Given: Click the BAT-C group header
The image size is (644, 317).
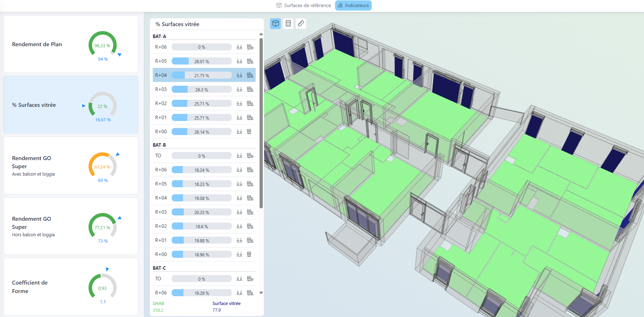Looking at the screenshot, I should pyautogui.click(x=159, y=268).
